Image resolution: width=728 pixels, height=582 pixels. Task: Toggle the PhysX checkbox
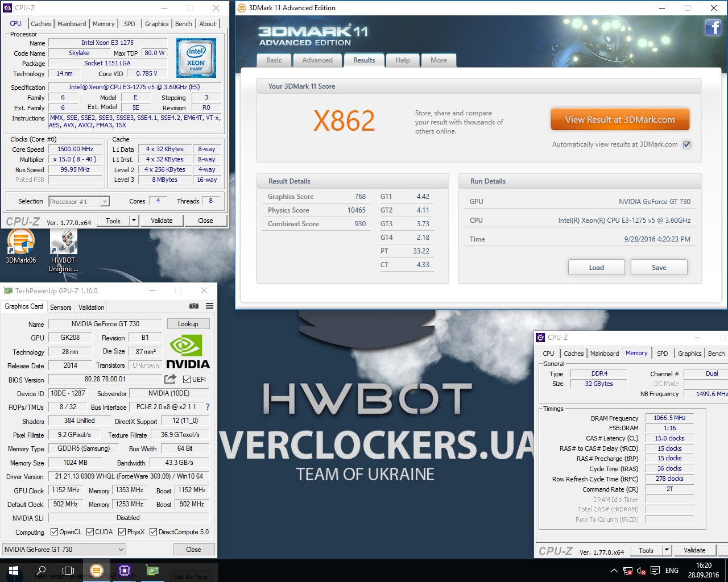(122, 532)
